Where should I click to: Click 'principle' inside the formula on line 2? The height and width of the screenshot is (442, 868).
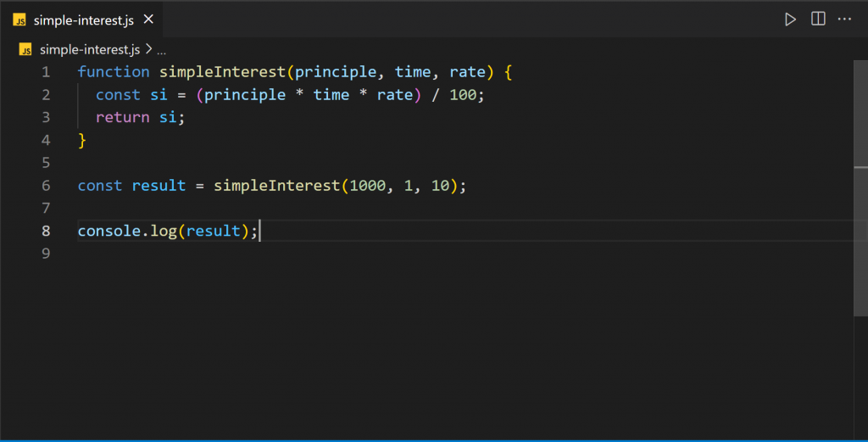click(245, 95)
